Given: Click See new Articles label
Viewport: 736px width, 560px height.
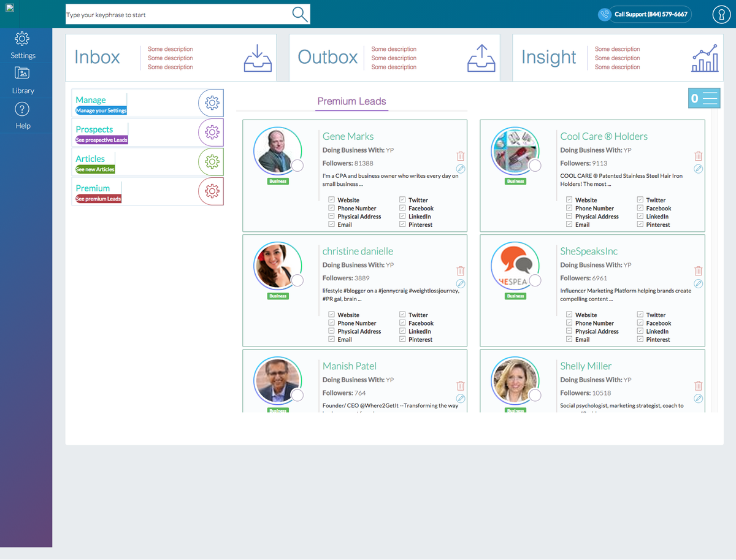Looking at the screenshot, I should click(95, 169).
